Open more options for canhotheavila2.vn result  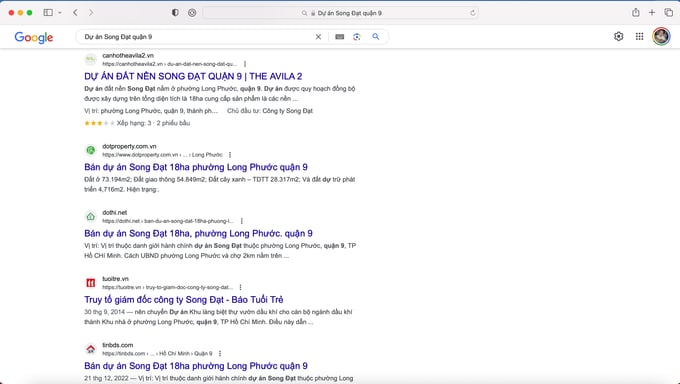coord(245,64)
